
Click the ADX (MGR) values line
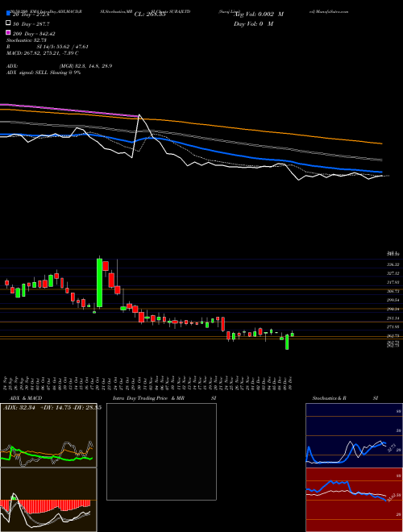click(x=59, y=66)
